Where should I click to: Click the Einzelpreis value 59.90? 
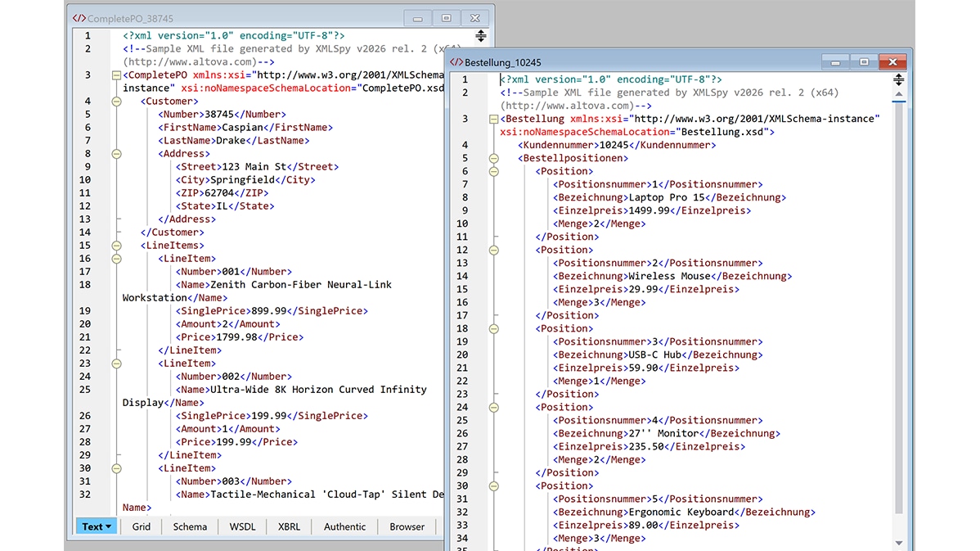(x=643, y=368)
